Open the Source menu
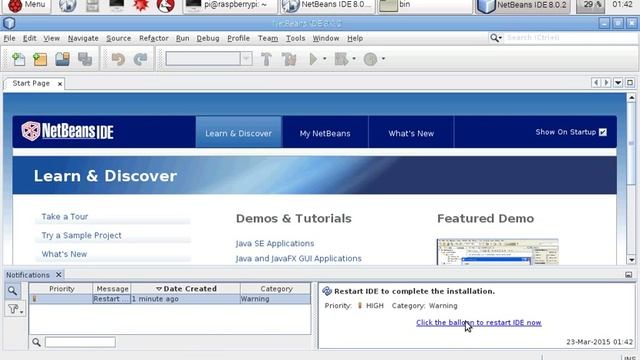The image size is (640, 360). pyautogui.click(x=118, y=38)
